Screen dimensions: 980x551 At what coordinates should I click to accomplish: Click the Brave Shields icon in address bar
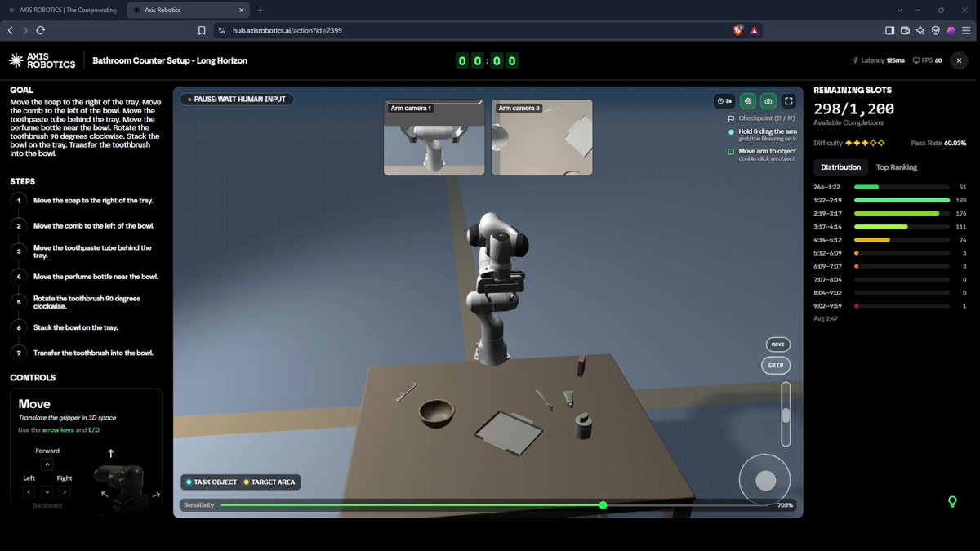737,30
